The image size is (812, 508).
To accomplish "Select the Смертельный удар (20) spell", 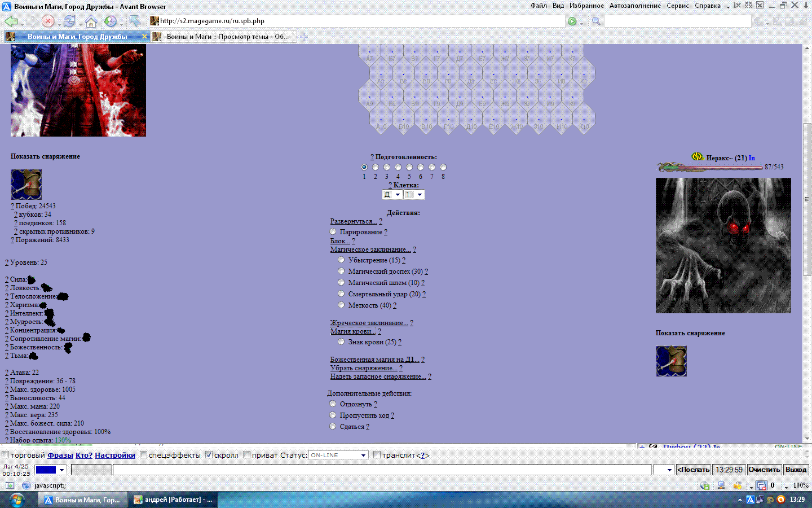I will (x=341, y=294).
